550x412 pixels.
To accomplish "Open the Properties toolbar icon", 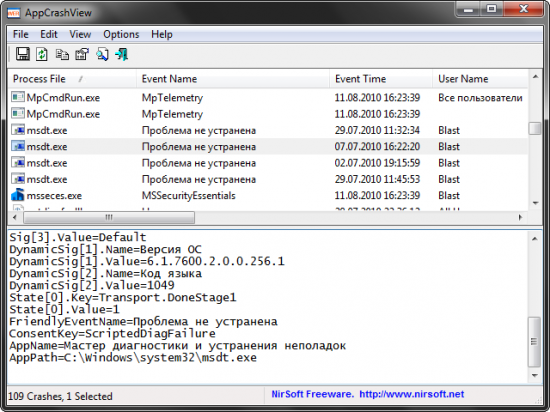I will pos(82,54).
